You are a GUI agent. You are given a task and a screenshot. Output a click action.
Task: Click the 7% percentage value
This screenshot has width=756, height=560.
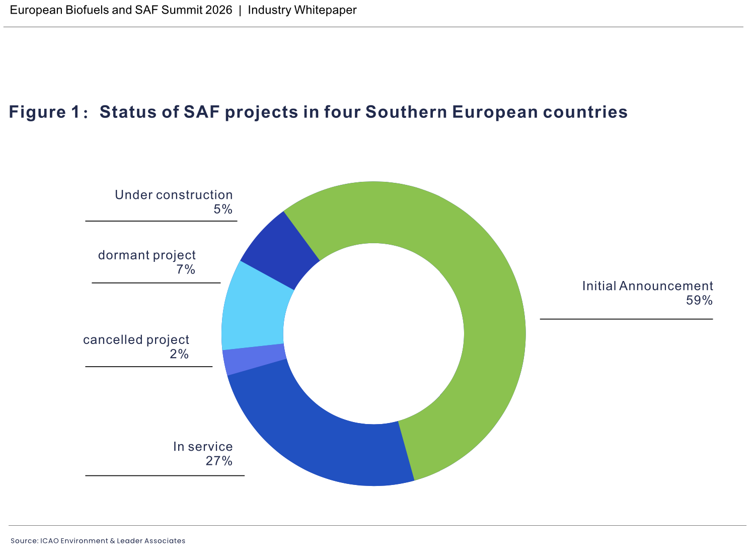pyautogui.click(x=186, y=270)
